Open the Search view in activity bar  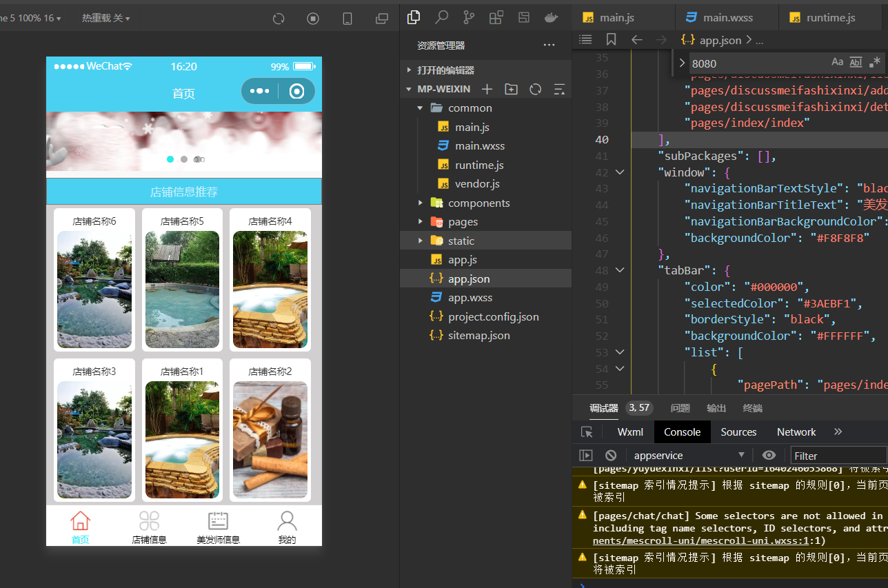pos(441,17)
